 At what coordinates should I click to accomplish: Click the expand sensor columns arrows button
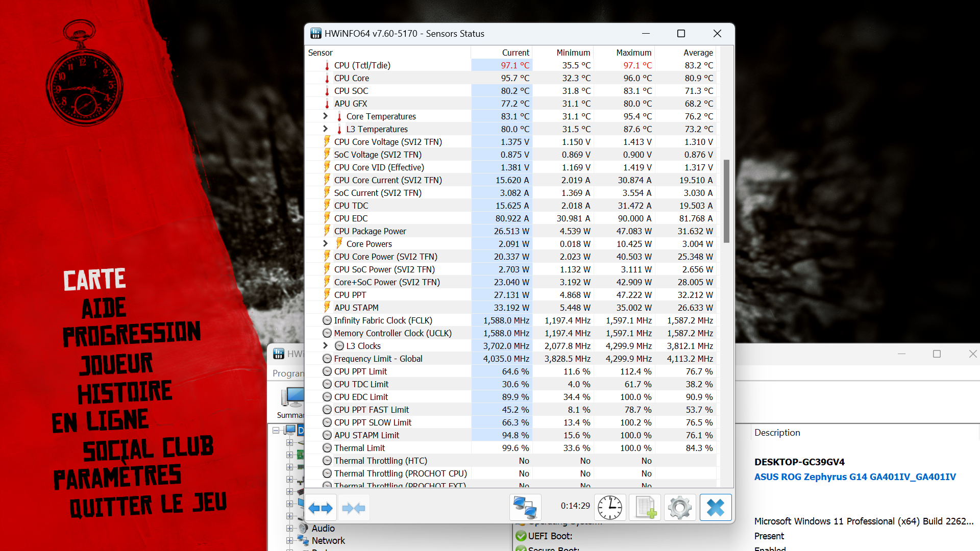pos(321,508)
